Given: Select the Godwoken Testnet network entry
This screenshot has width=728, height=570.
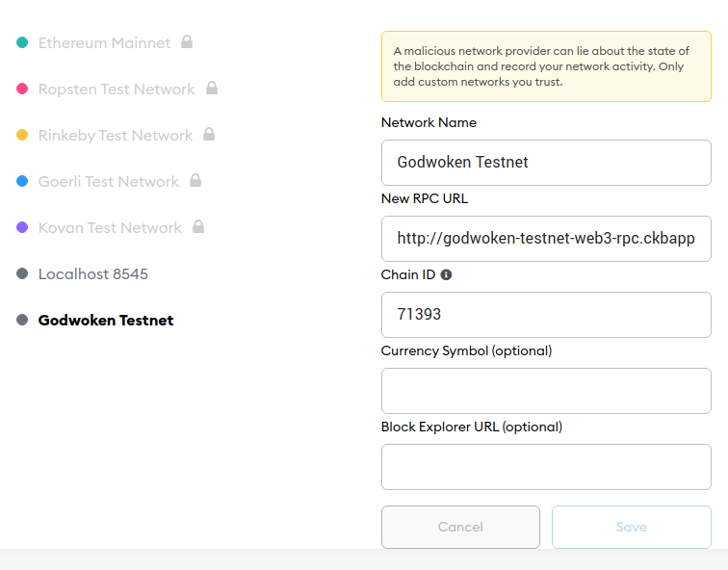Looking at the screenshot, I should tap(106, 321).
